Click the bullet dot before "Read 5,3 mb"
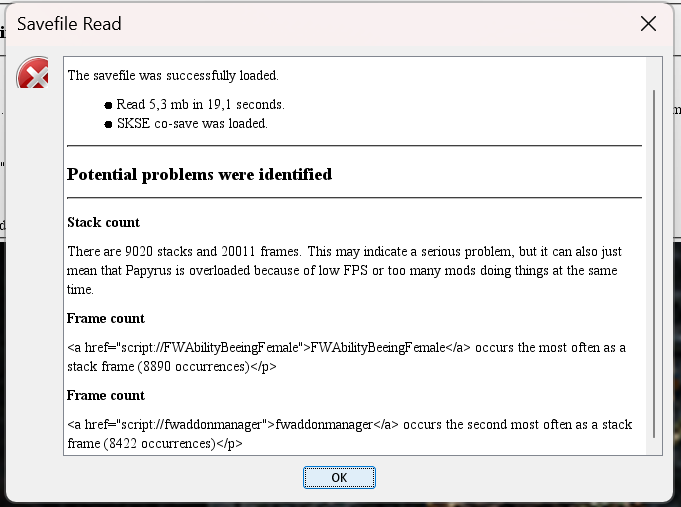Image resolution: width=681 pixels, height=507 pixels. point(108,106)
